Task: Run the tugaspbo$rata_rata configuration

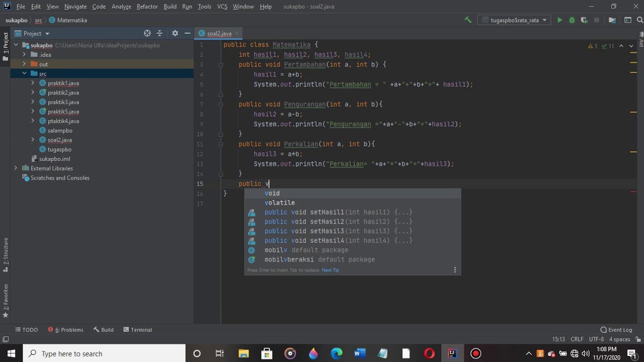Action: tap(559, 20)
